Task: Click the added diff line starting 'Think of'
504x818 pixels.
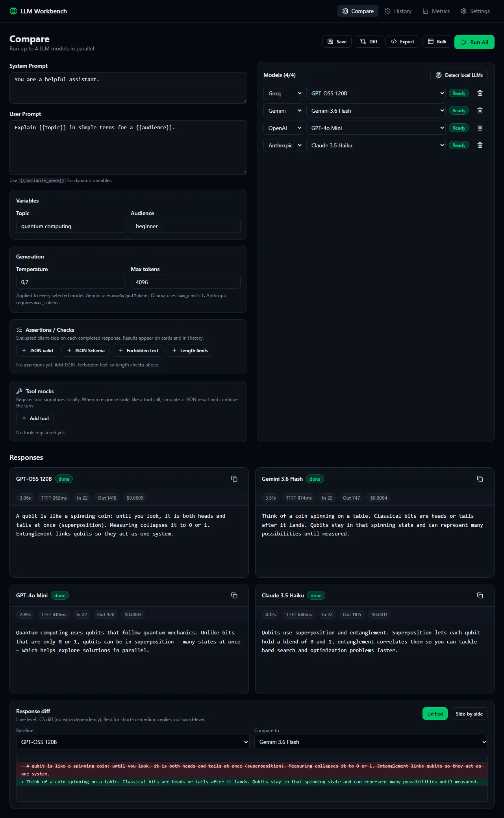Action: [x=252, y=782]
